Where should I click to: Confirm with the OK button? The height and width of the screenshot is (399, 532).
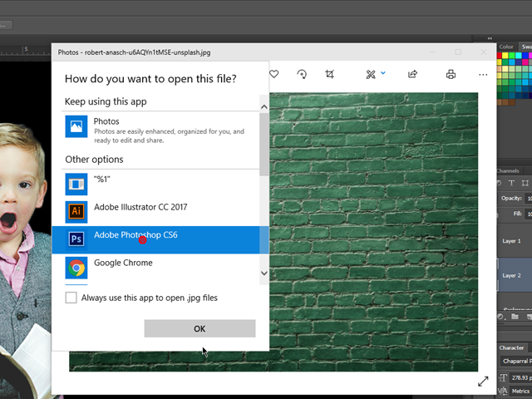coord(199,328)
